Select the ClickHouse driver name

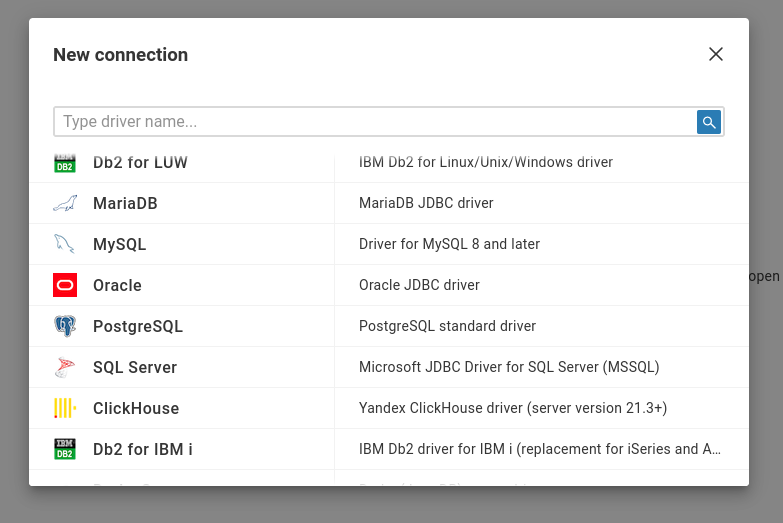(136, 408)
